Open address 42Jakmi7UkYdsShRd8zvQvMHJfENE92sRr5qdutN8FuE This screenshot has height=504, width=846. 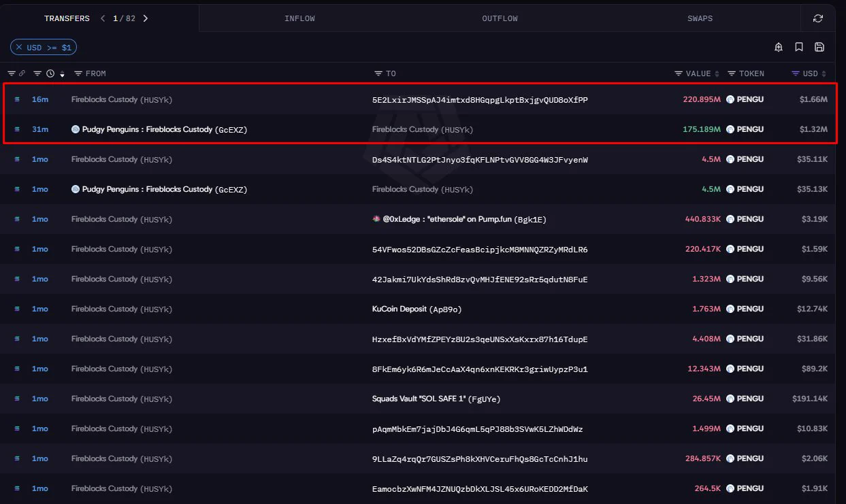[x=480, y=279]
